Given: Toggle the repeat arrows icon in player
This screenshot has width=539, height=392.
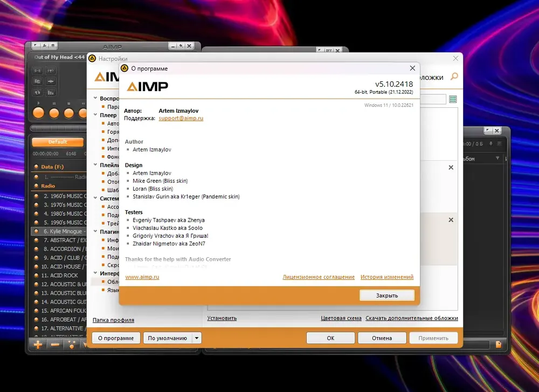Looking at the screenshot, I should [x=37, y=92].
